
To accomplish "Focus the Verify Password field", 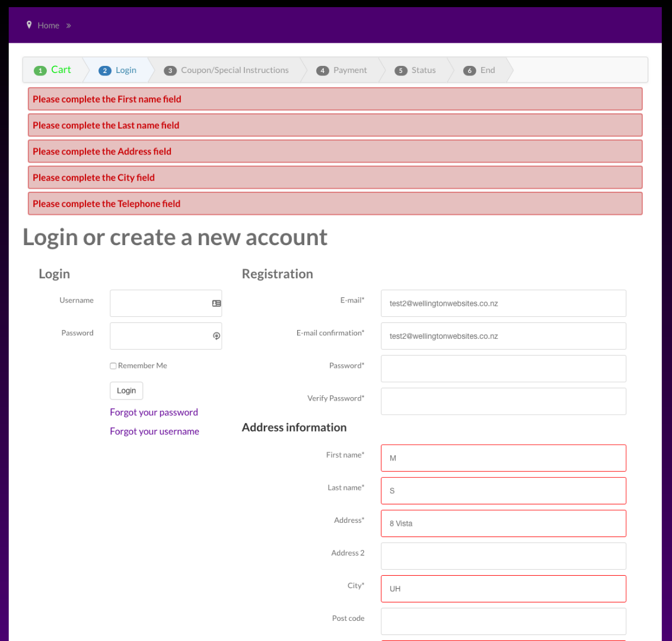I will [503, 401].
